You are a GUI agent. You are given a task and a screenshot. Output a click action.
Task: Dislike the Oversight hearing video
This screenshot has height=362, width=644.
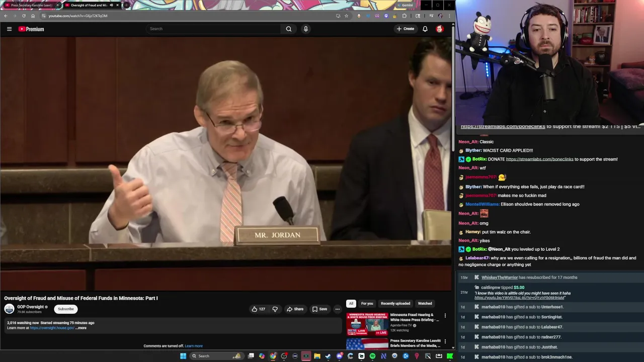pyautogui.click(x=275, y=309)
